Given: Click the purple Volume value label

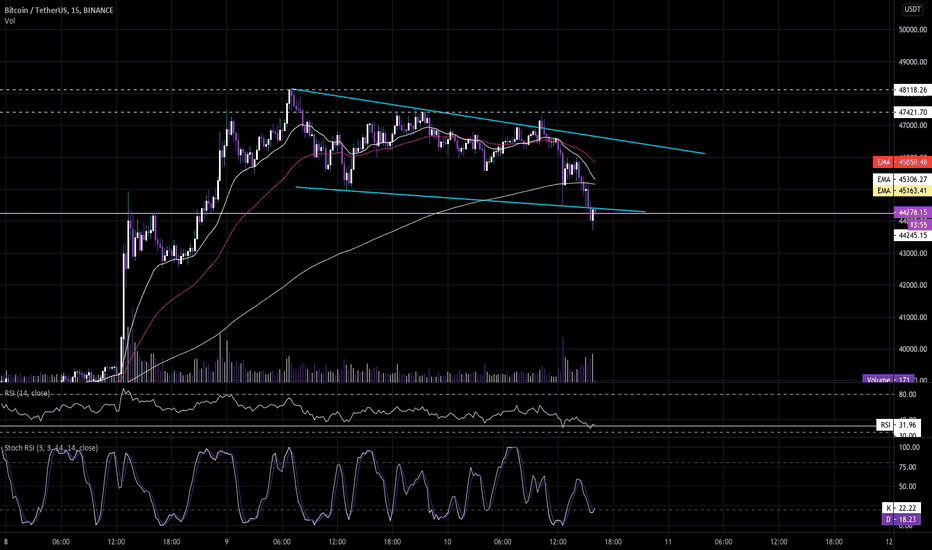Looking at the screenshot, I should [x=888, y=379].
